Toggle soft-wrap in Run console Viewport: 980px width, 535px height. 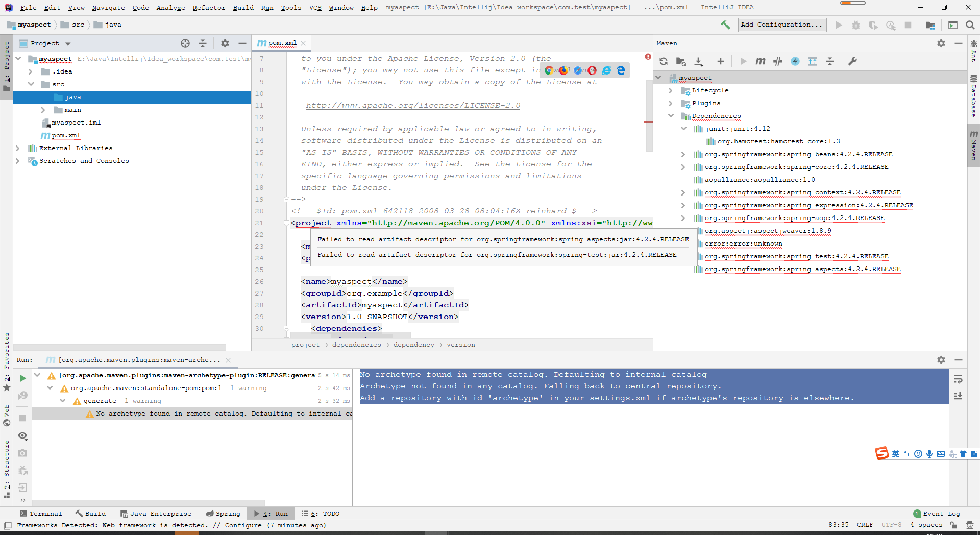pyautogui.click(x=958, y=379)
